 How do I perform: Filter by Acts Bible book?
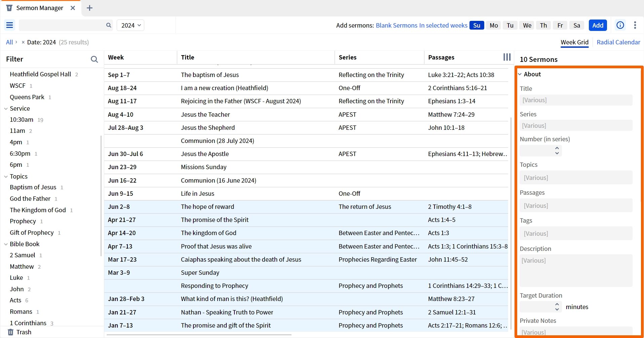click(15, 300)
